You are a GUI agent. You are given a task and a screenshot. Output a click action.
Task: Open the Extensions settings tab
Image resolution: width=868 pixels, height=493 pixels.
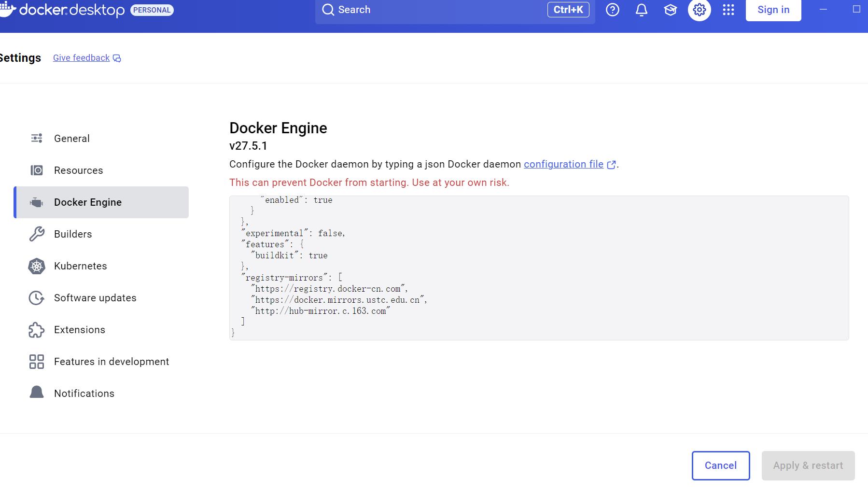point(101,330)
